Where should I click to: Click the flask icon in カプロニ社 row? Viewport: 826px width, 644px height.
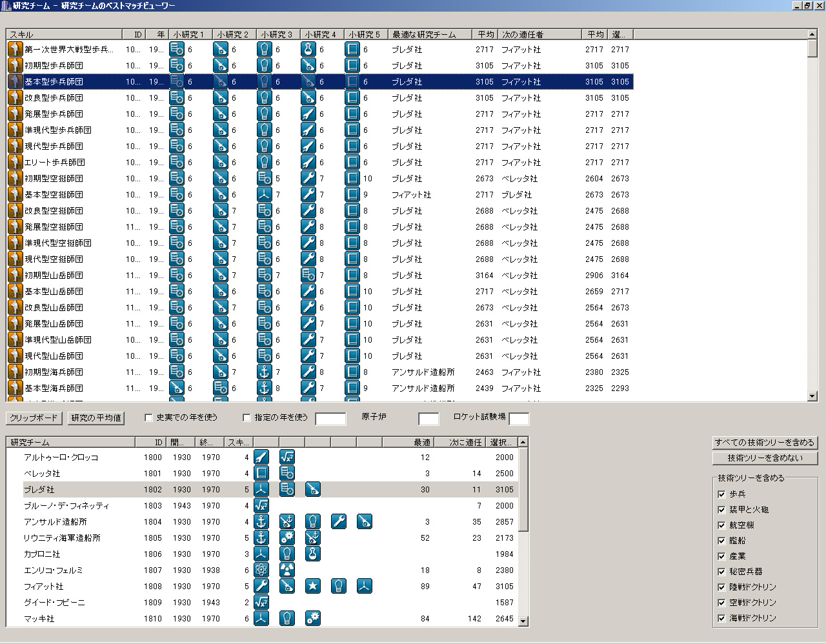(x=313, y=554)
